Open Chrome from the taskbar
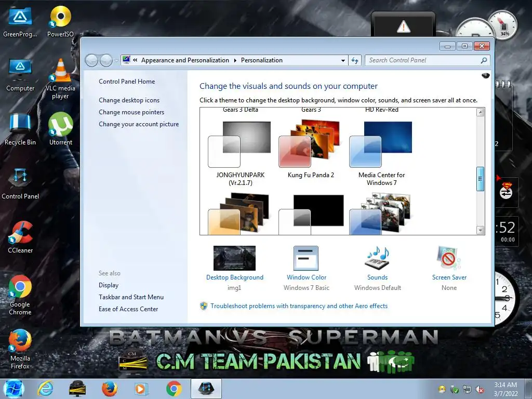Screen dimensions: 532x399 [x=174, y=389]
